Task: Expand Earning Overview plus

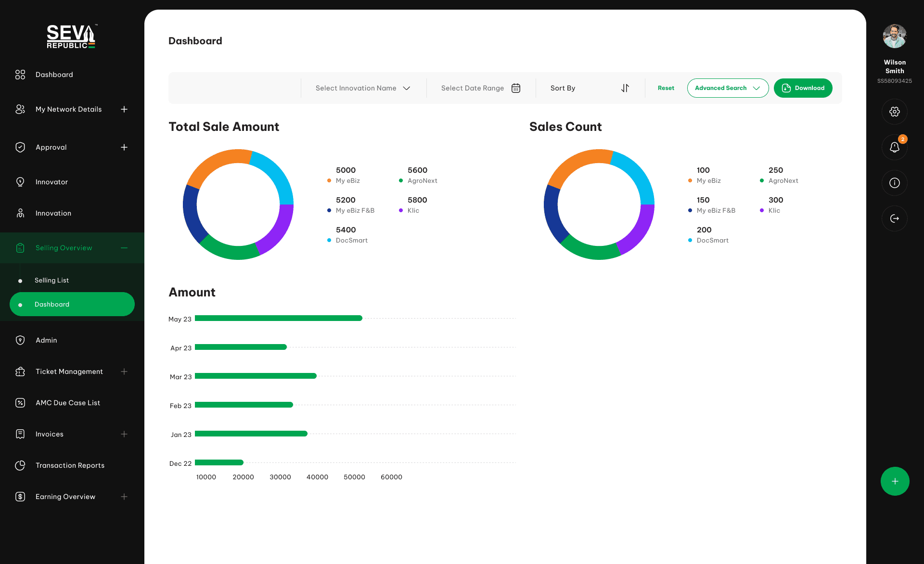Action: click(x=124, y=497)
